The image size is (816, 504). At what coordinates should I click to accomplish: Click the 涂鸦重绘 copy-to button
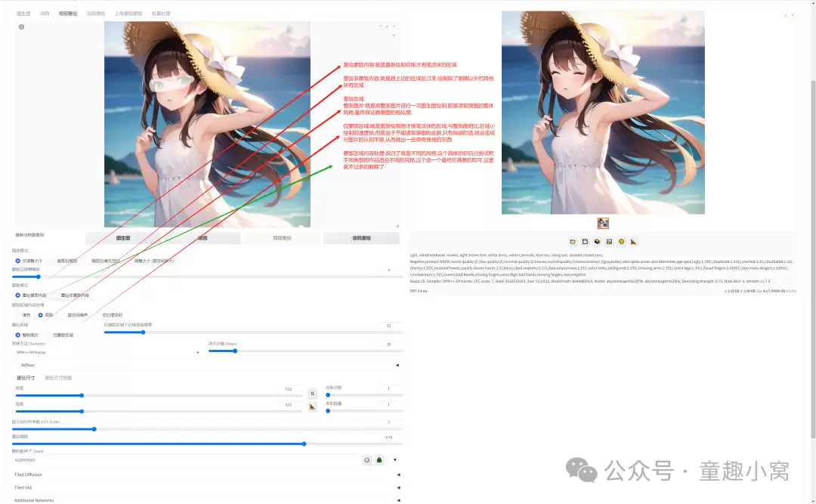(361, 238)
